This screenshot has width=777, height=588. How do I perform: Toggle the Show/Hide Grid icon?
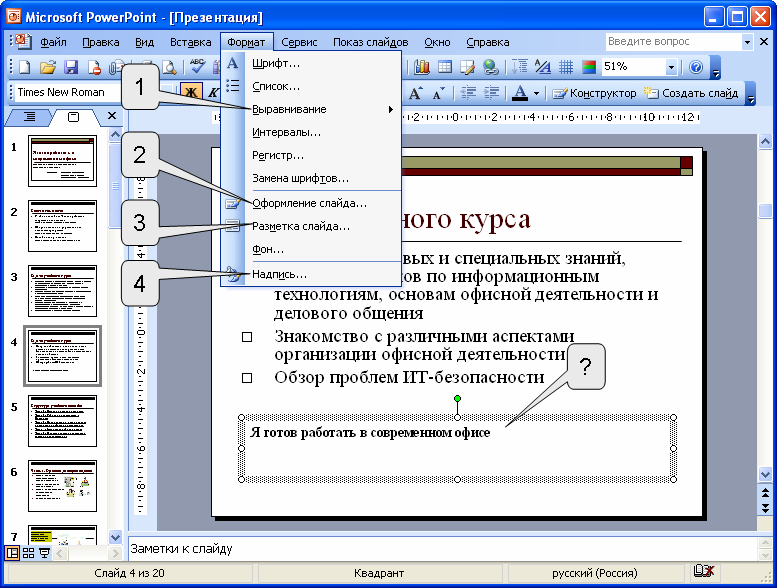click(x=566, y=67)
